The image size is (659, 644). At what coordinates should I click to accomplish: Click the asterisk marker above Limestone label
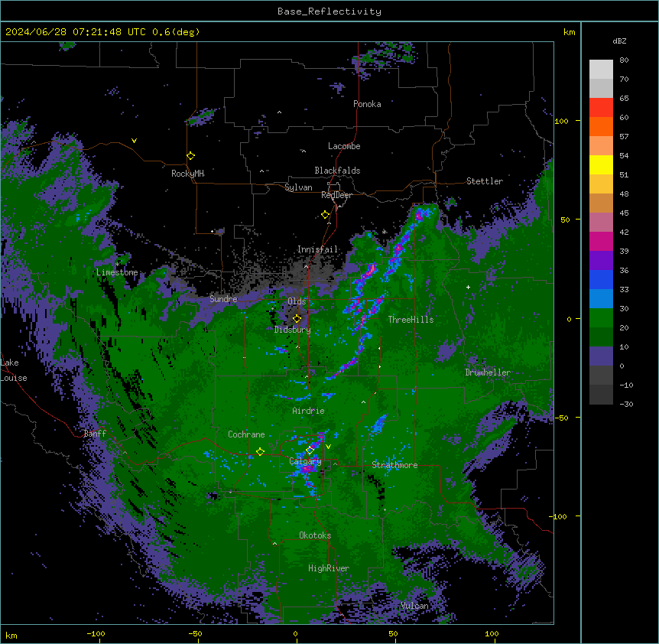(117, 264)
